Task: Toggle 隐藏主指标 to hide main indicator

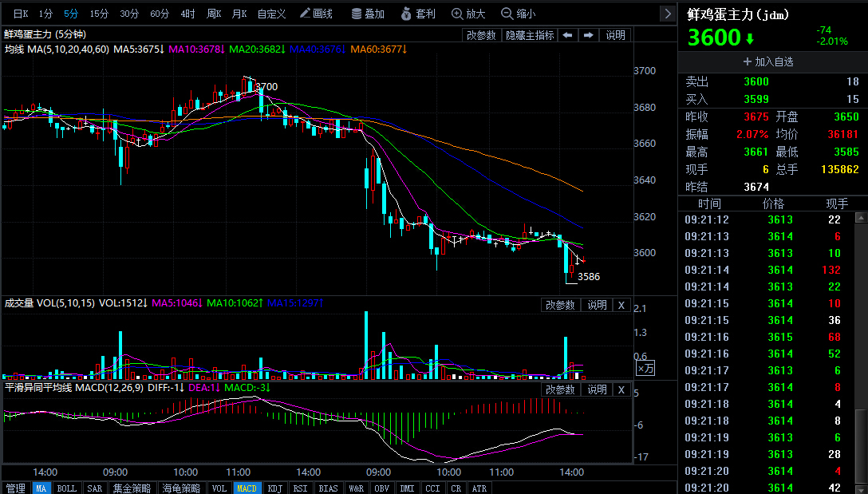Action: pos(530,35)
